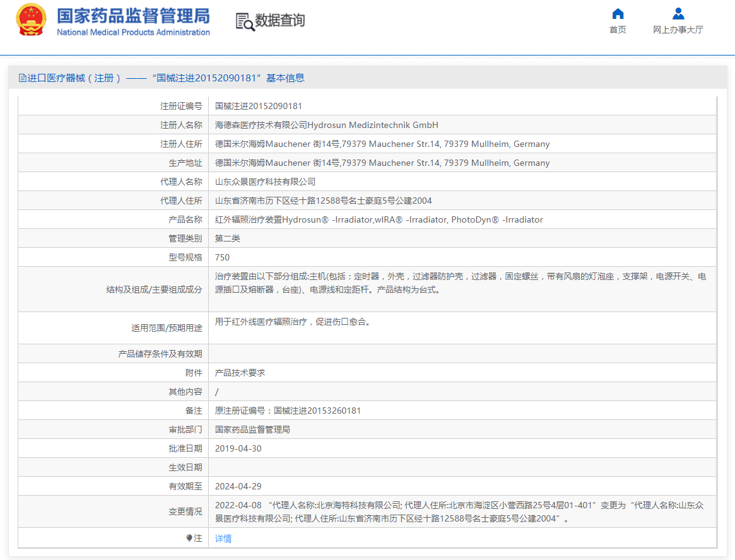Click expiry date 2024-04-29
The height and width of the screenshot is (560, 735).
coord(238,486)
